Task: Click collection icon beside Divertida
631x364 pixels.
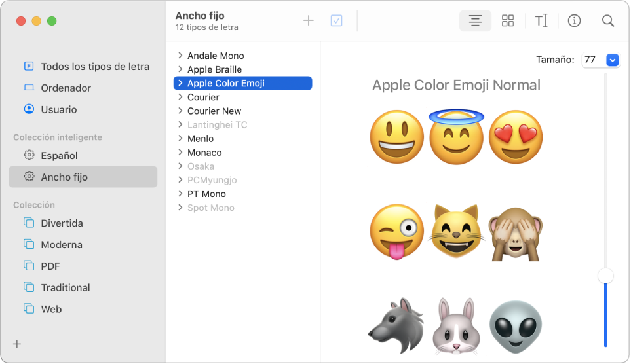Action: click(29, 223)
